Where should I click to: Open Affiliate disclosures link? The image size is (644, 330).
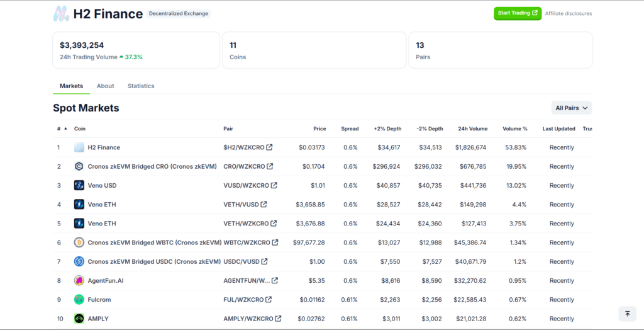[x=569, y=14]
